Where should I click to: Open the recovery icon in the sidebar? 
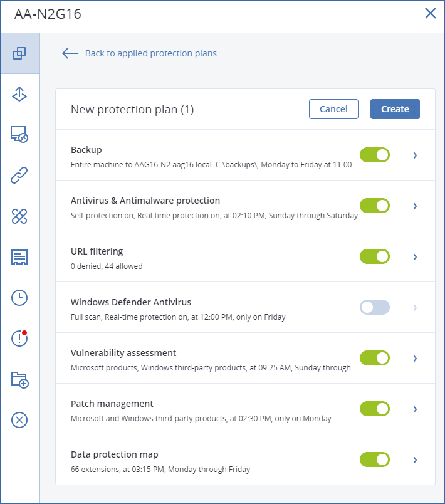tap(19, 94)
